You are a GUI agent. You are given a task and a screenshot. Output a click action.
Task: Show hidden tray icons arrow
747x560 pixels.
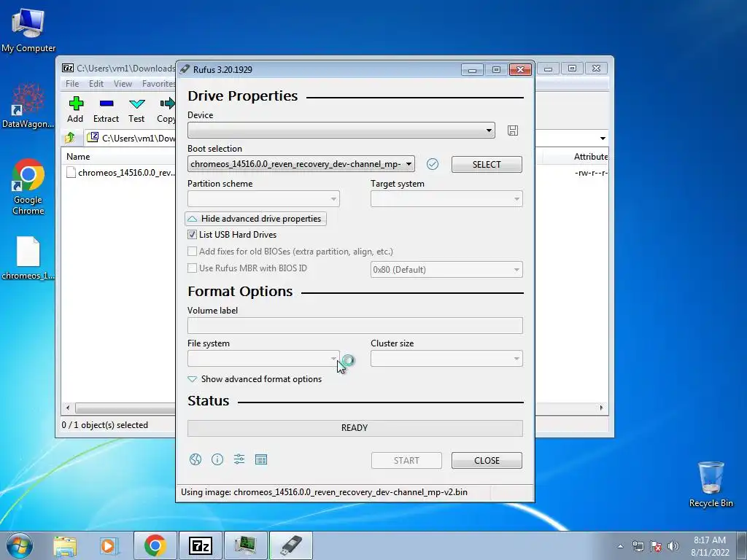click(x=620, y=546)
